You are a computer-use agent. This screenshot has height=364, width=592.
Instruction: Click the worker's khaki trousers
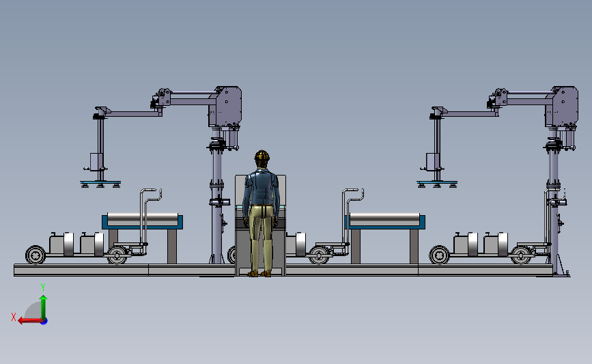click(x=262, y=238)
